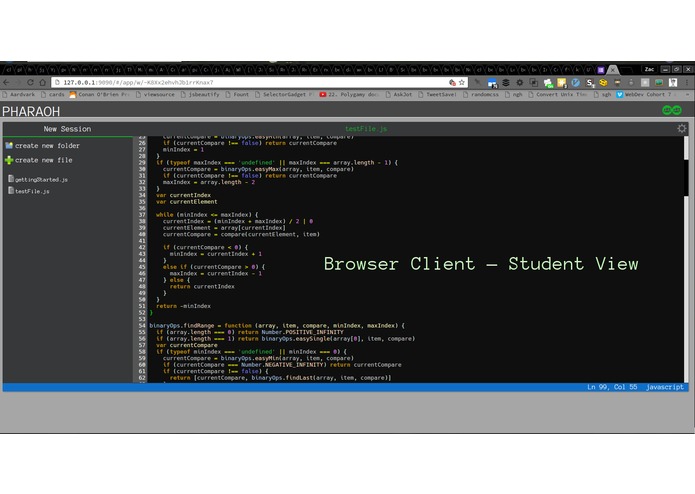Click the yellow sparkle extension icon

(x=562, y=82)
